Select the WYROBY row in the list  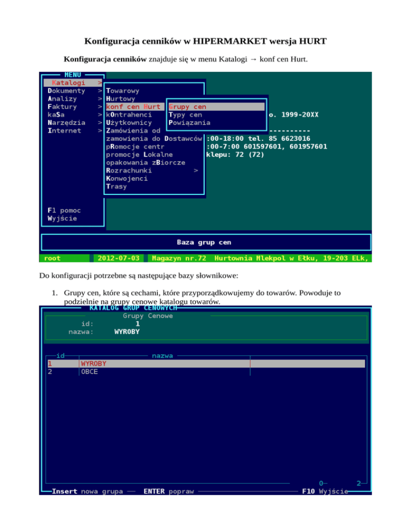click(94, 363)
